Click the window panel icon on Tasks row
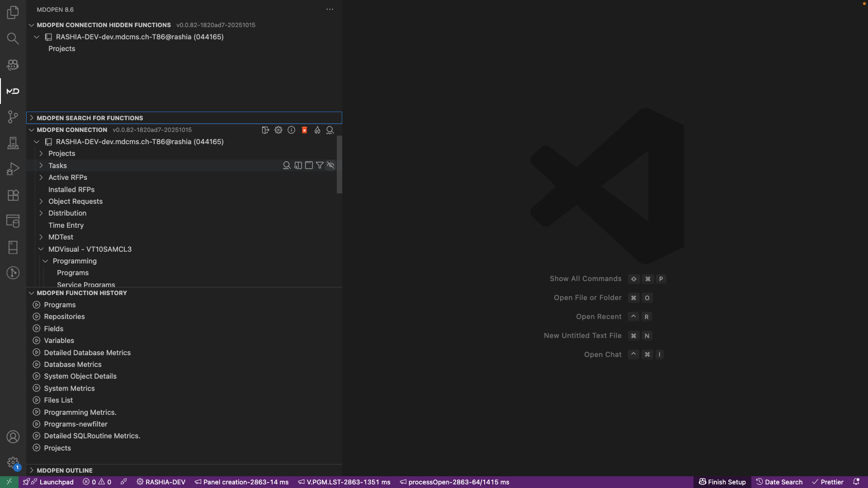The height and width of the screenshot is (488, 868). 309,165
